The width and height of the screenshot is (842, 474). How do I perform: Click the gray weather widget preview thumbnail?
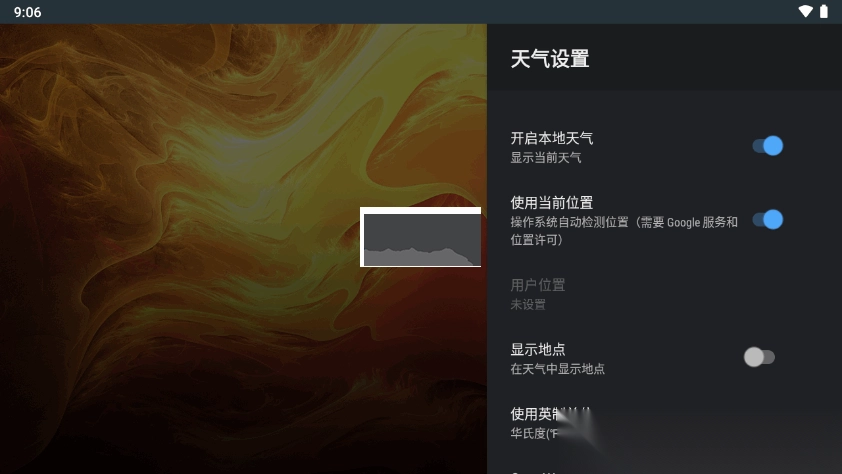tap(420, 237)
